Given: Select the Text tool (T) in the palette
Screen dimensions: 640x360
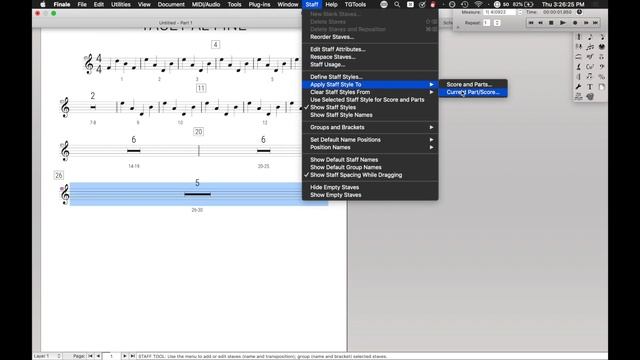Looking at the screenshot, I should [590, 87].
